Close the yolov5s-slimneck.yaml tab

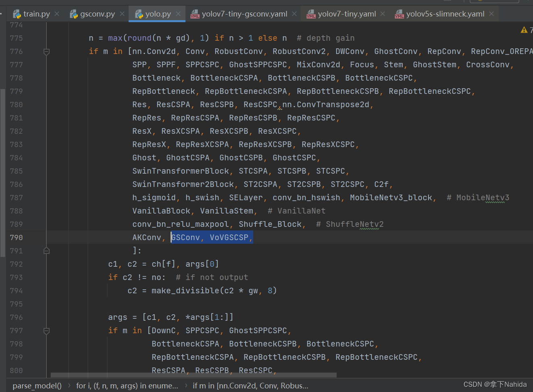491,14
